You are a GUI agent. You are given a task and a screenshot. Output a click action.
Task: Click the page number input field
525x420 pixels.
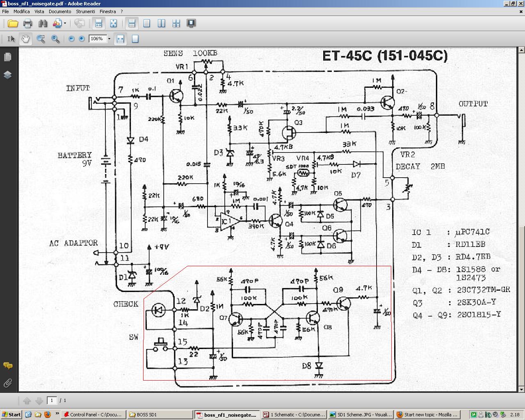tap(52, 400)
